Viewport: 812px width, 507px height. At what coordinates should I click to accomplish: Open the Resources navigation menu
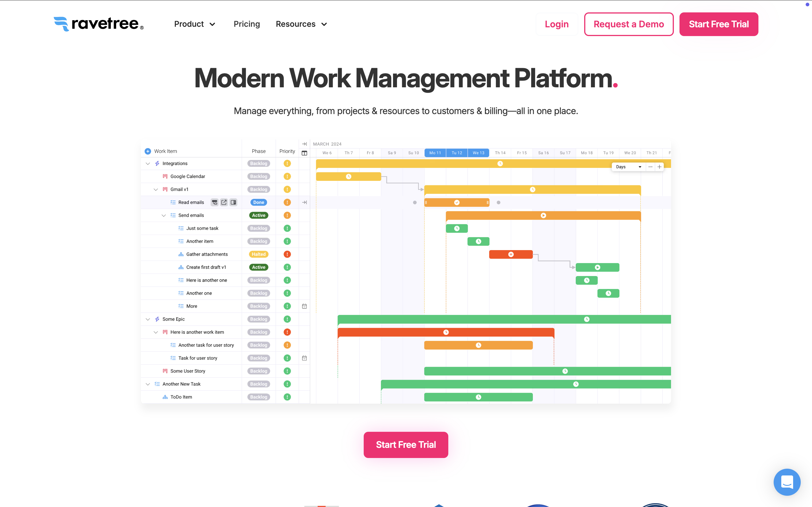(301, 24)
